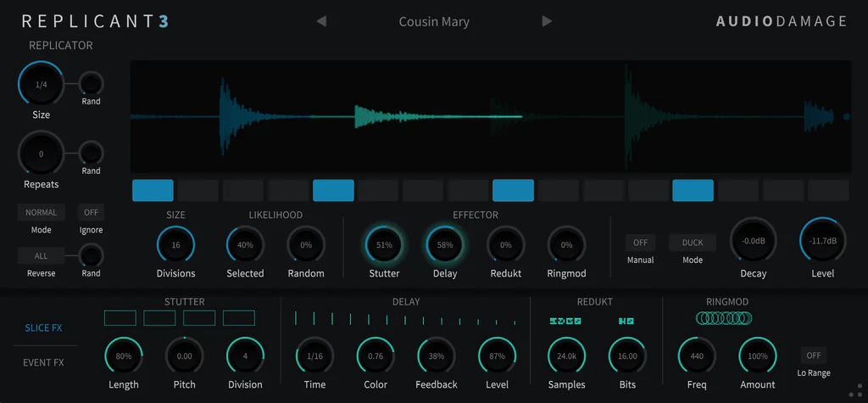Screen dimensions: 868x403
Task: Click the Rand knob beside Repeats
Action: (x=91, y=153)
